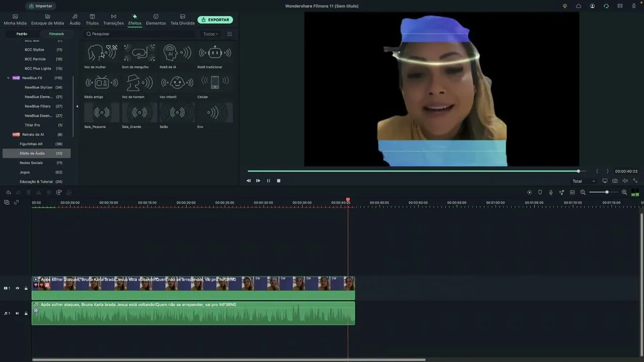Choose the Eco effect thumbnail
Viewport: 644px width, 362px height.
tap(215, 113)
